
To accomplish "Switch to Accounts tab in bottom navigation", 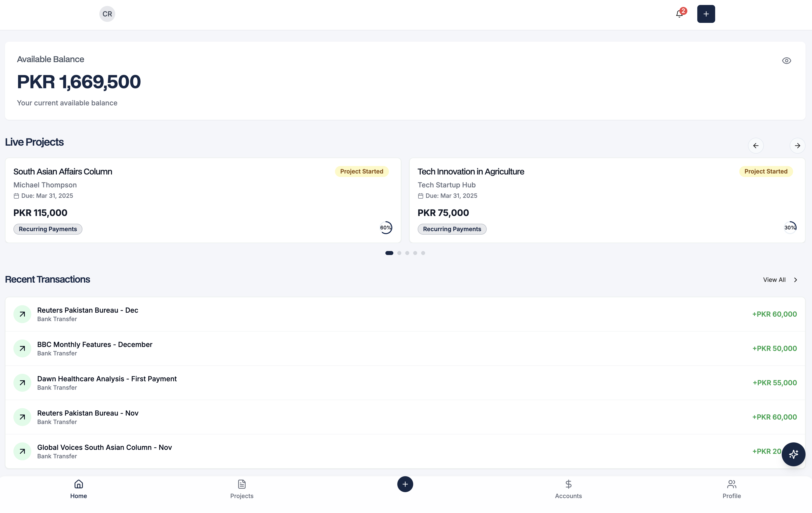I will tap(568, 489).
